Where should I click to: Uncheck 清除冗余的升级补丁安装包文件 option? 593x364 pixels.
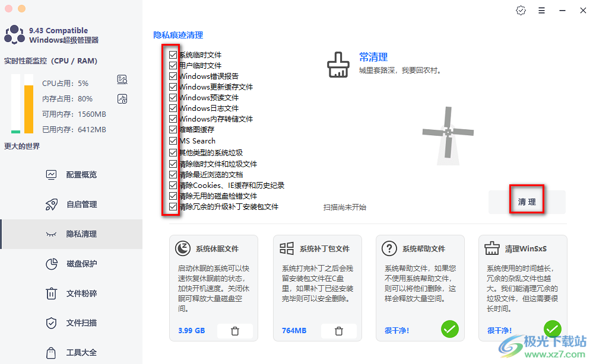pos(173,207)
